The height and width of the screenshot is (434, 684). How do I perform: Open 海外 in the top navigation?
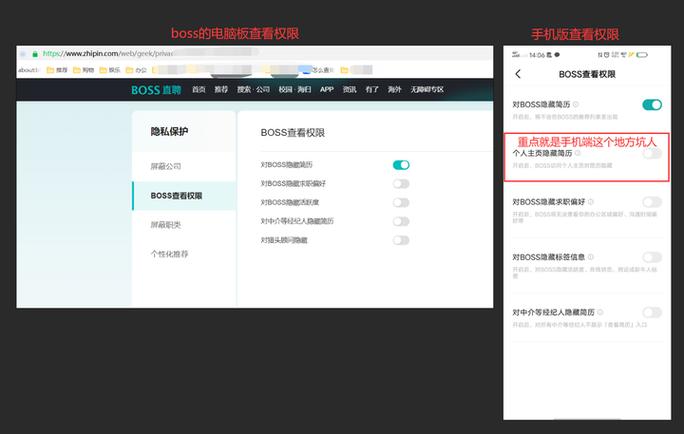pyautogui.click(x=394, y=89)
